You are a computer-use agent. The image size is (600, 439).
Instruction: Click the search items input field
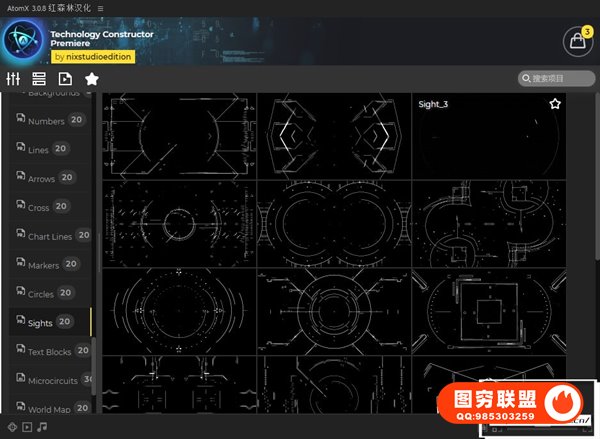coord(562,78)
